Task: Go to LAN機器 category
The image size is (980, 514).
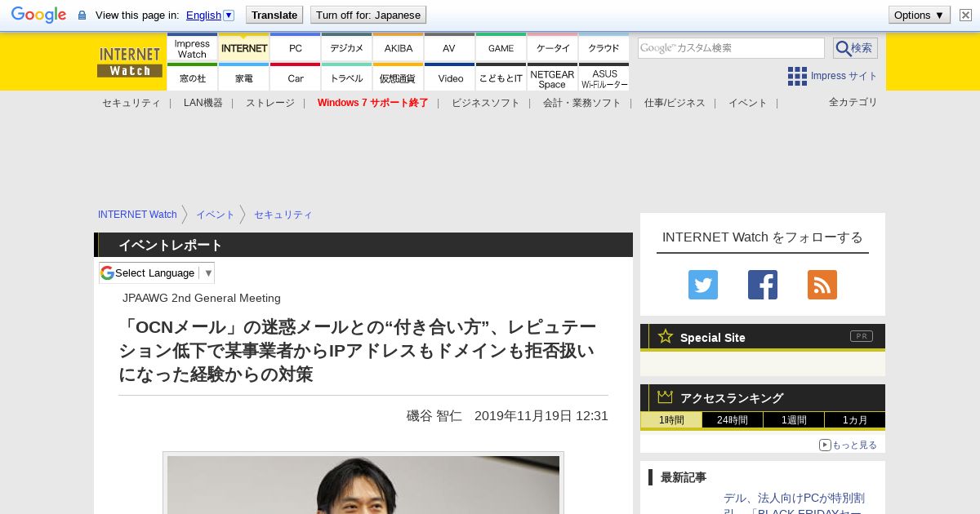Action: click(203, 103)
